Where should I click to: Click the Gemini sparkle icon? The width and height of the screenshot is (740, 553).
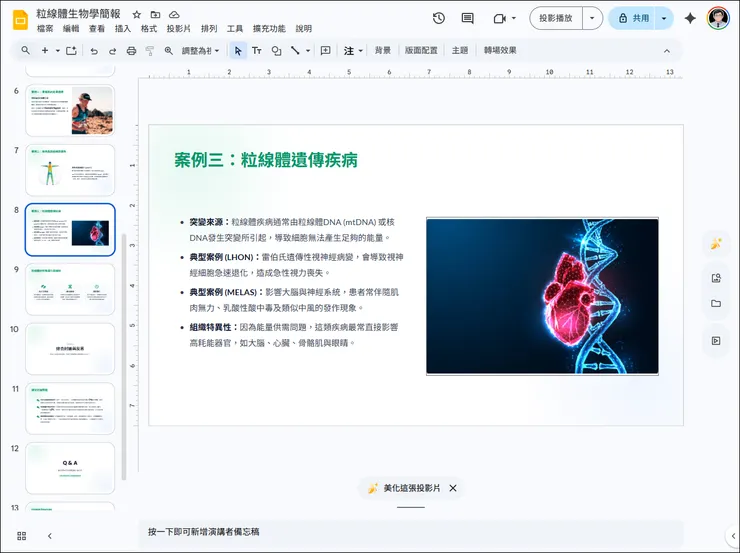point(690,18)
